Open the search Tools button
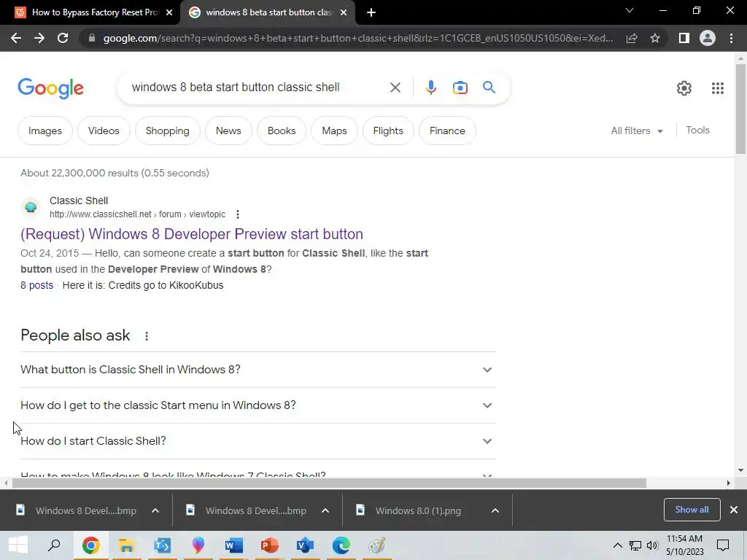 click(698, 130)
